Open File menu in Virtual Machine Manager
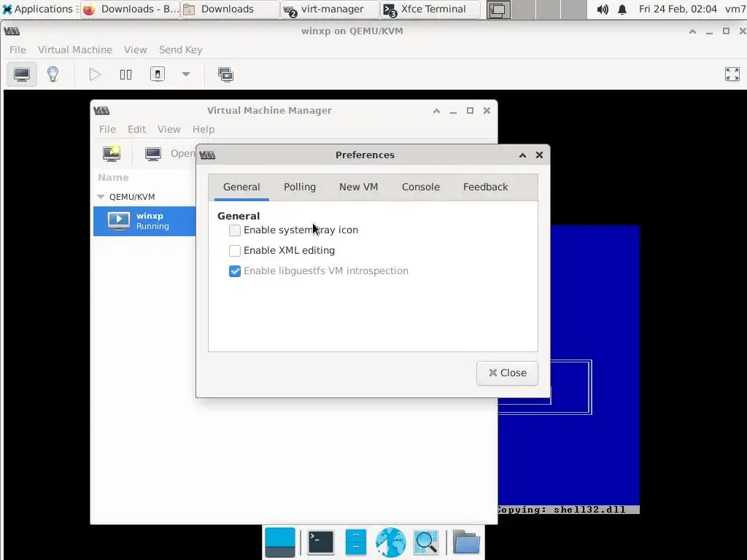The height and width of the screenshot is (560, 747). (107, 129)
